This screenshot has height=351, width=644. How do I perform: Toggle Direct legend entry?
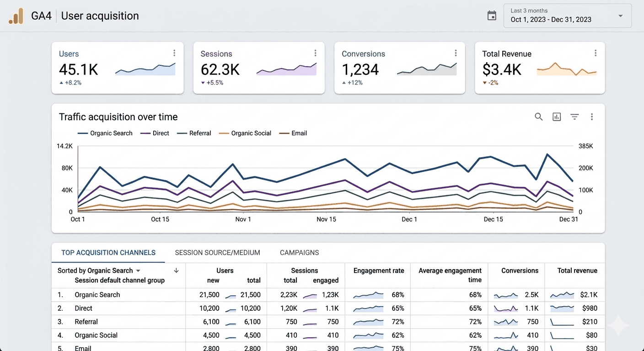(155, 133)
